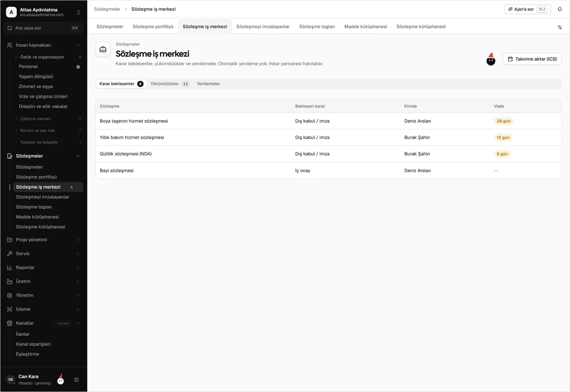Switch to the Yükümlülükler segment
The width and height of the screenshot is (570, 392).
(x=170, y=84)
